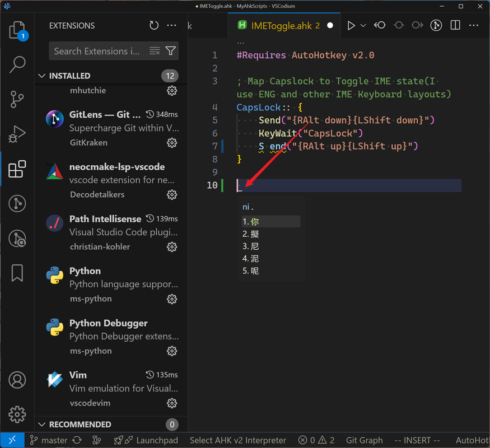Click the unsaved dot on IMEToggle.ahk tab

330,26
